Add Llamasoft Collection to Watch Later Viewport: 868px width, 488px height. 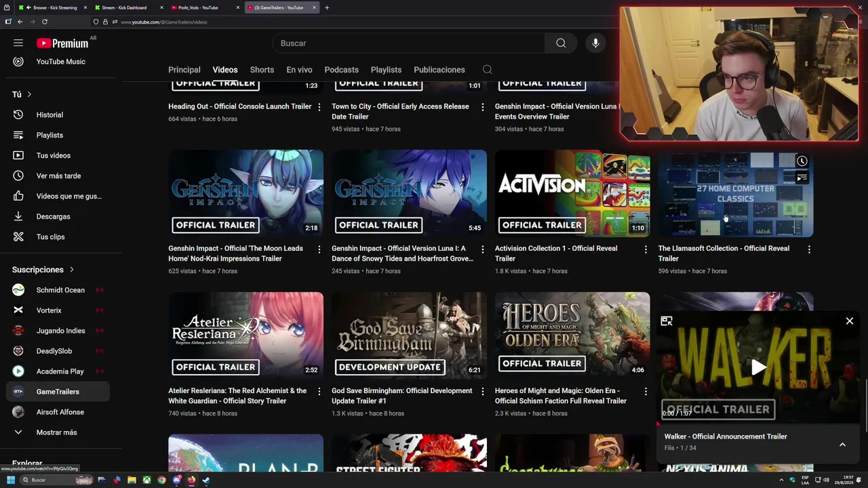[802, 161]
